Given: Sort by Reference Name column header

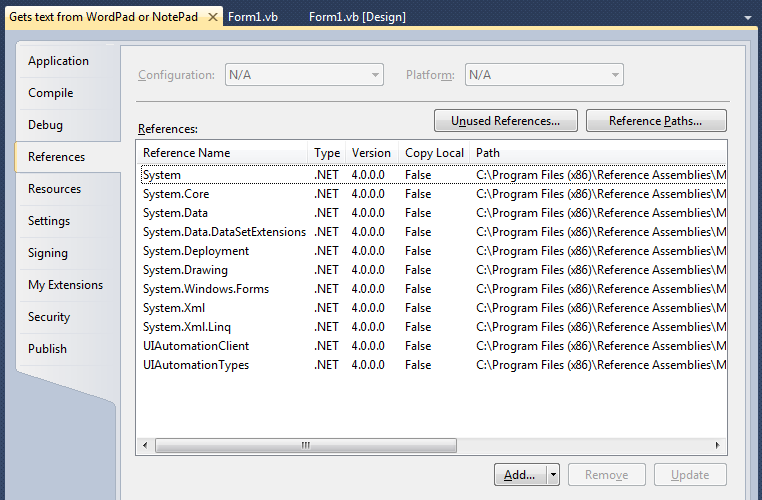Looking at the screenshot, I should [222, 153].
